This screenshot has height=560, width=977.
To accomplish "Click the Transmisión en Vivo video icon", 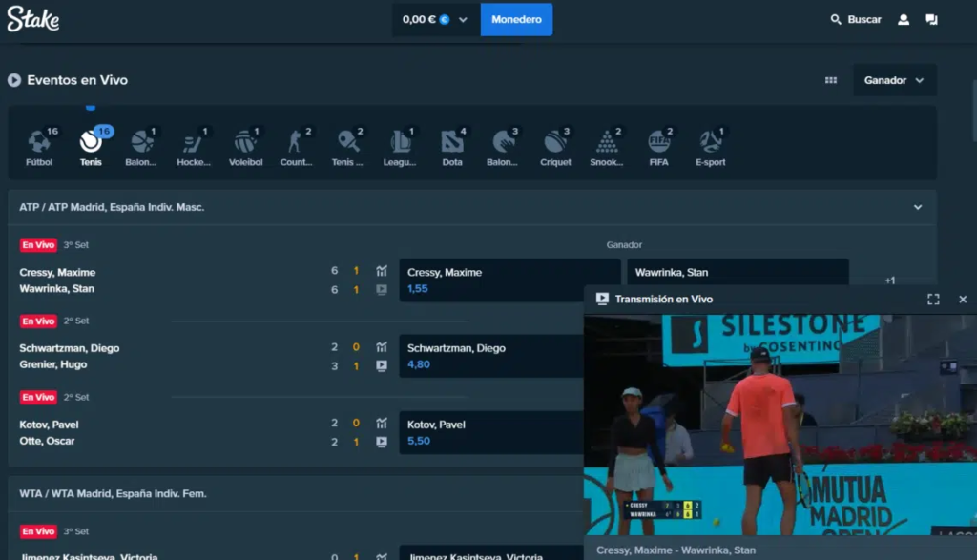I will 602,299.
